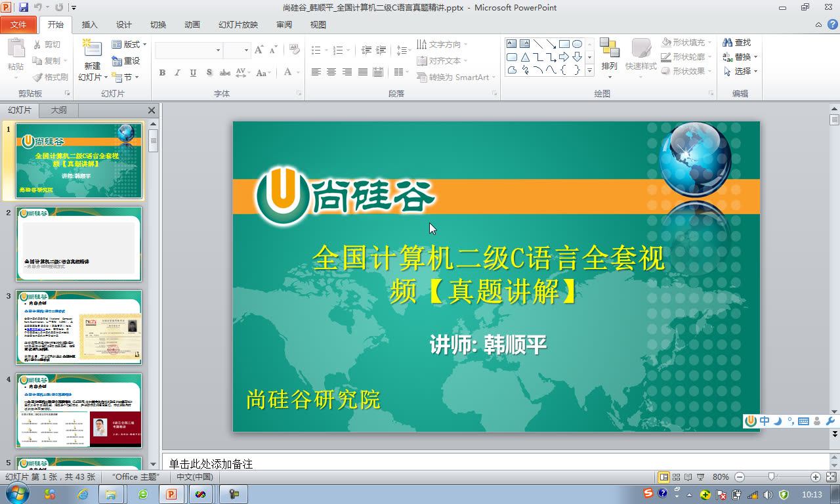Open the Replace (替换) dropdown arrow

[x=755, y=57]
